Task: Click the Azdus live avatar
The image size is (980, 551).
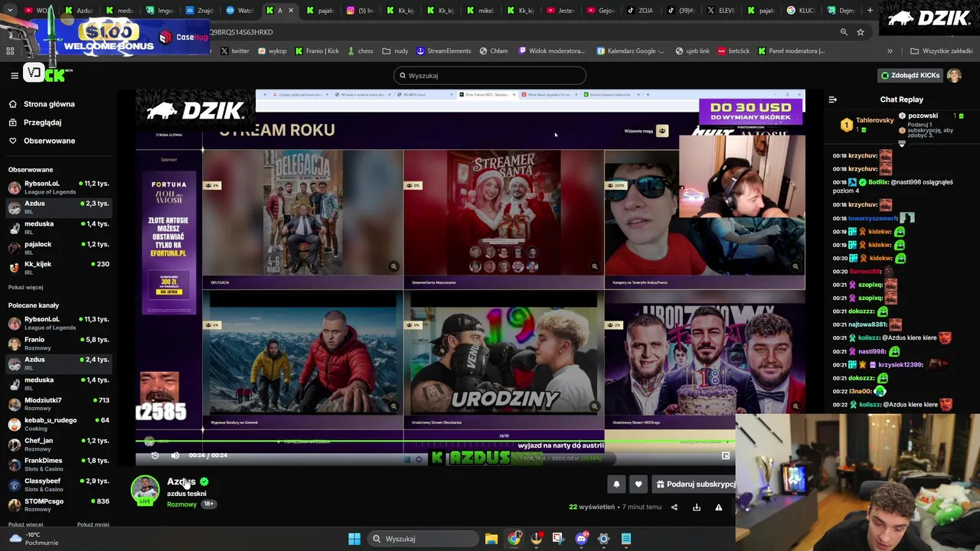Action: [x=145, y=490]
